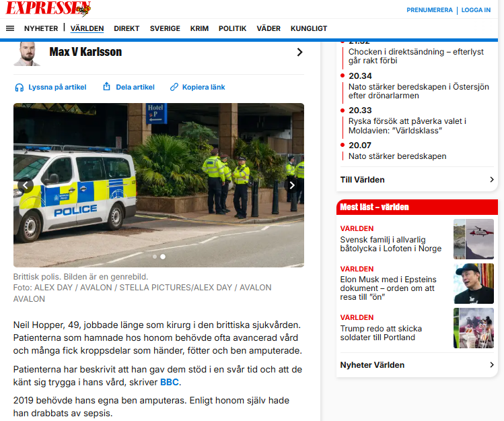Show previous image with left arrow
Screen dimensions: 504x421
(26, 185)
